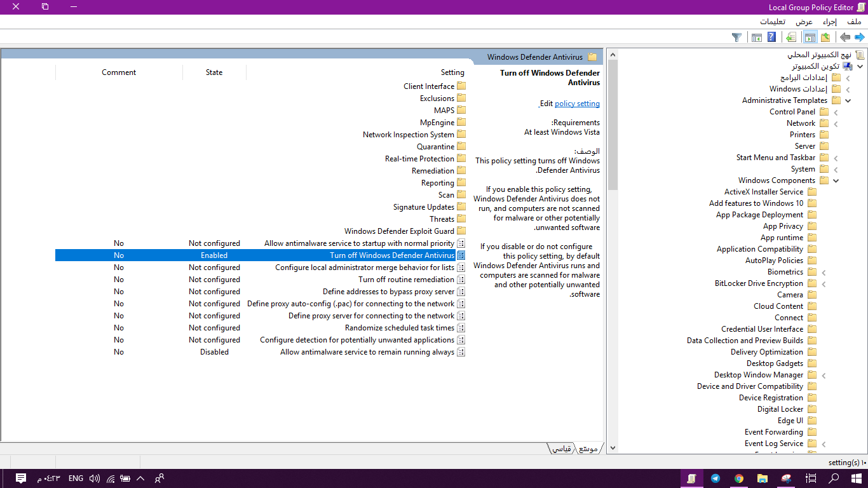Click the Quarantine folder icon
Image resolution: width=868 pixels, height=488 pixels.
point(461,146)
